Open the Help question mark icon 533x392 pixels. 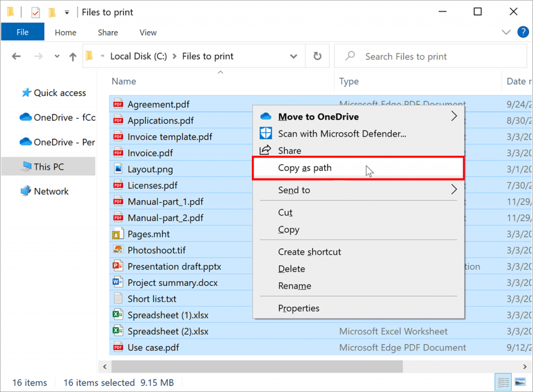[x=523, y=32]
